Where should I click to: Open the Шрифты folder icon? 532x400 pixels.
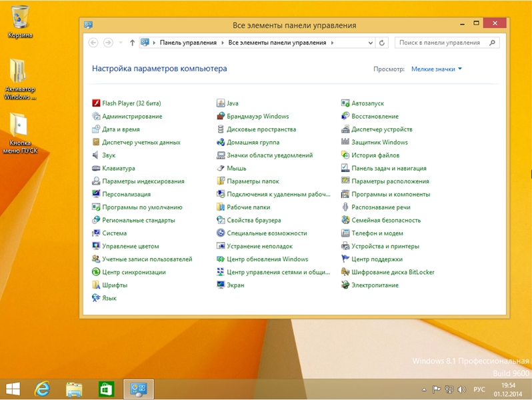[x=96, y=285]
